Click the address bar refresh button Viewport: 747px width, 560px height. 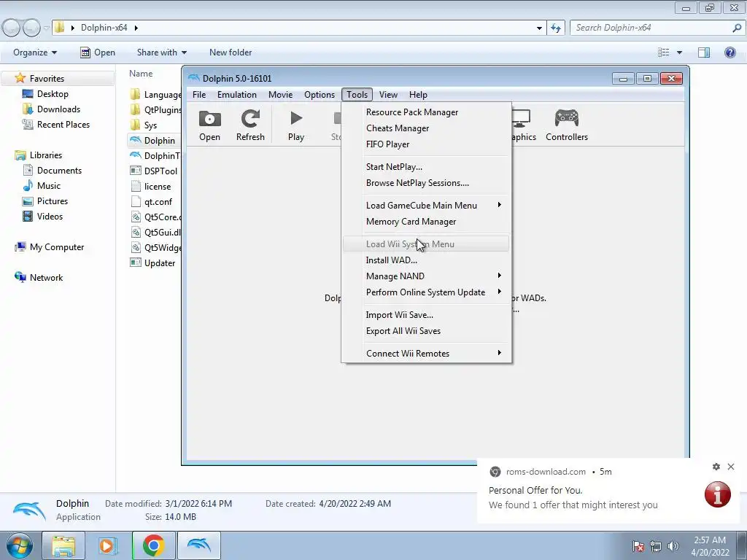(x=556, y=28)
